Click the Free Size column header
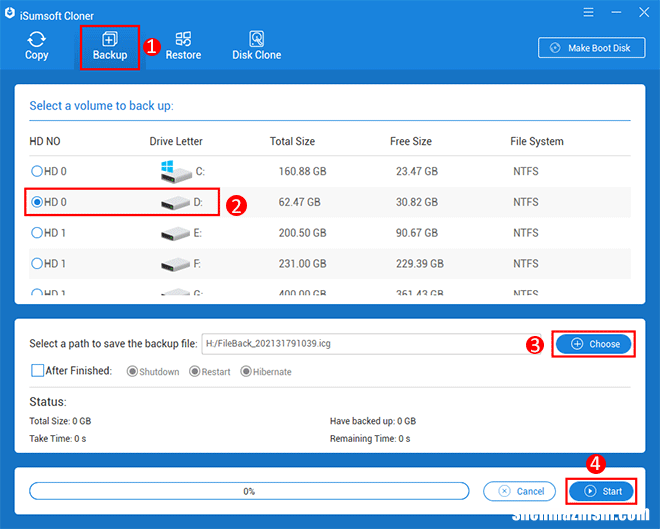Viewport: 660px width, 529px height. (x=411, y=141)
